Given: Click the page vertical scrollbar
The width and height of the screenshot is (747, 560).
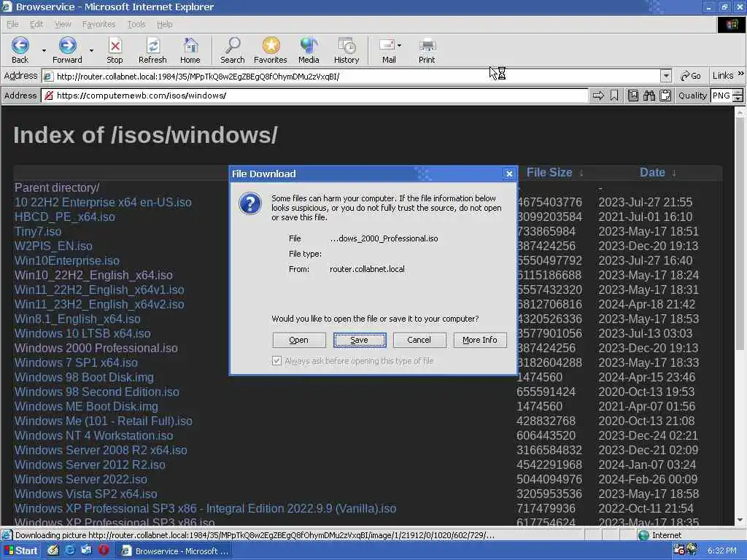Looking at the screenshot, I should tap(740, 316).
